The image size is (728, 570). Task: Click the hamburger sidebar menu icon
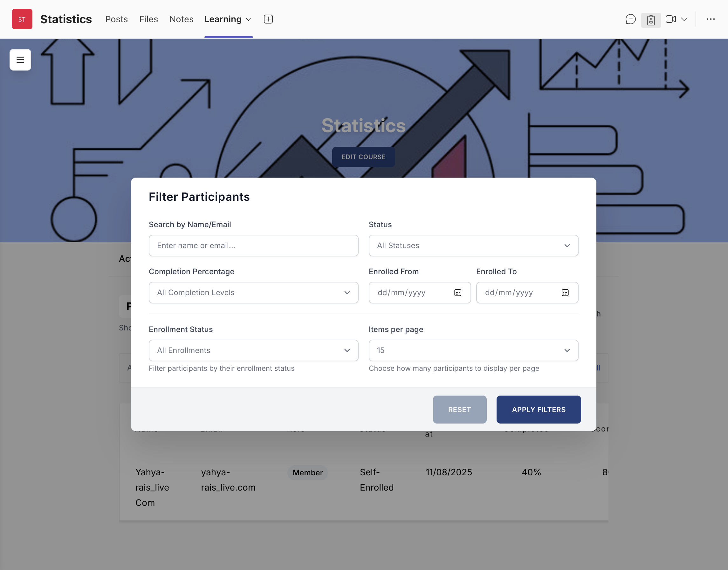20,60
